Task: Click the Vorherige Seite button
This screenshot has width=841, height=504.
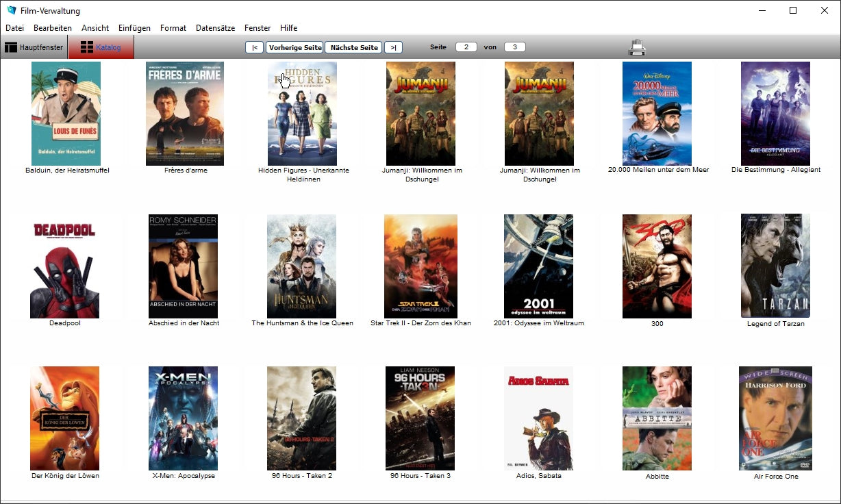Action: (x=294, y=47)
